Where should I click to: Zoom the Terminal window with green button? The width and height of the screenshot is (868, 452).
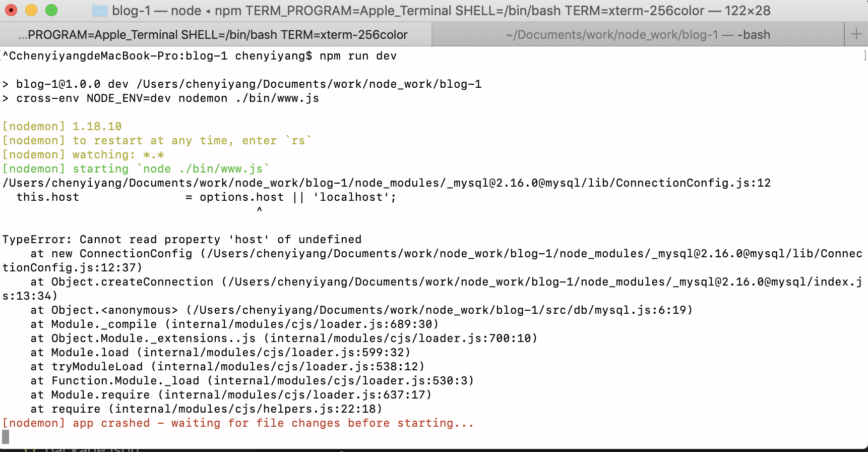point(51,10)
